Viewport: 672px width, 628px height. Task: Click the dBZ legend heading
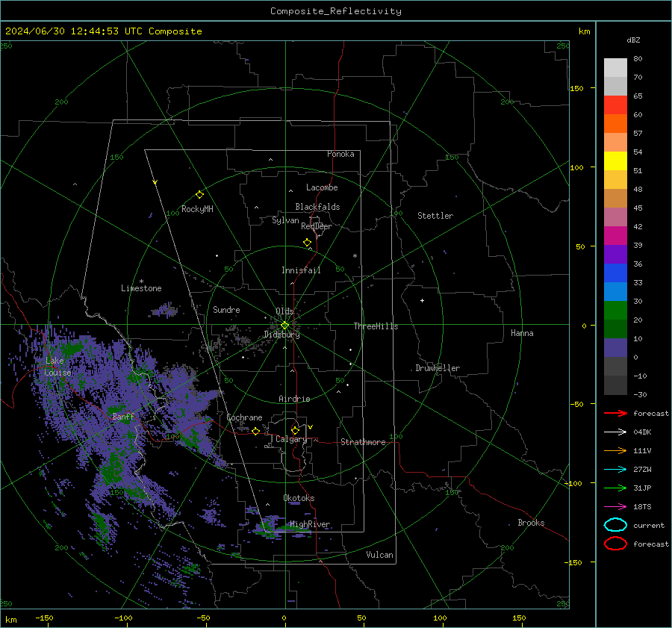pyautogui.click(x=633, y=40)
